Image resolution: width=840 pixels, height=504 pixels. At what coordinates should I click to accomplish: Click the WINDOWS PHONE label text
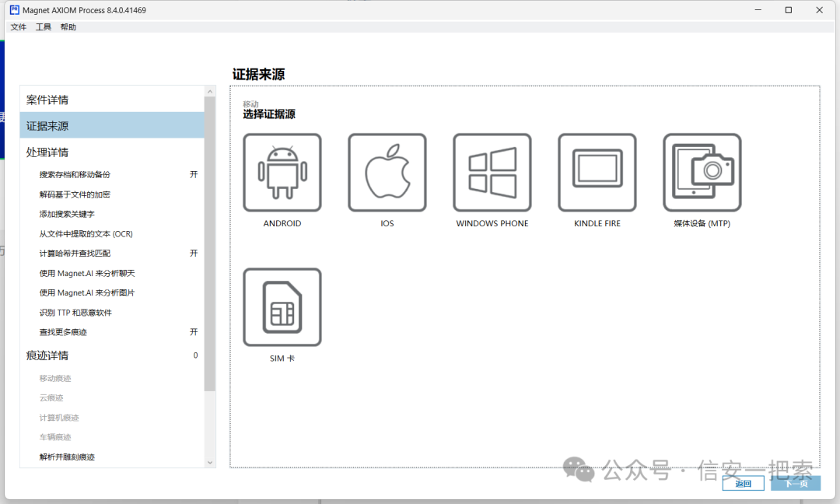click(492, 223)
